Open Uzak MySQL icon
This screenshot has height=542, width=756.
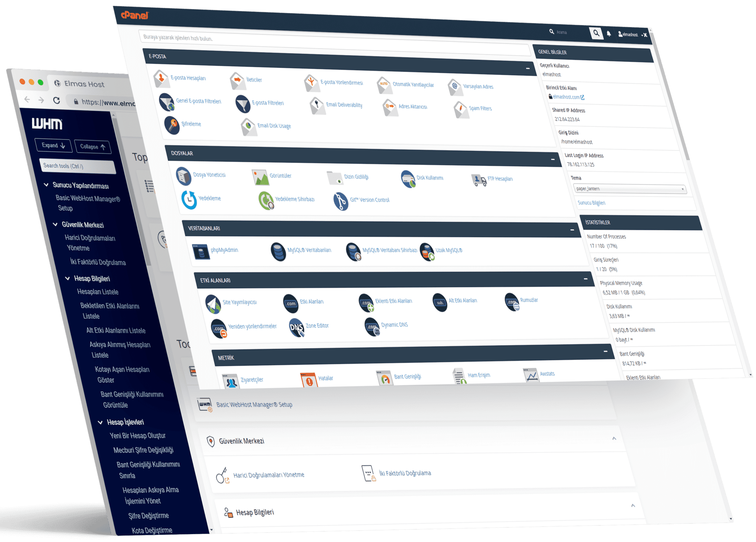427,251
